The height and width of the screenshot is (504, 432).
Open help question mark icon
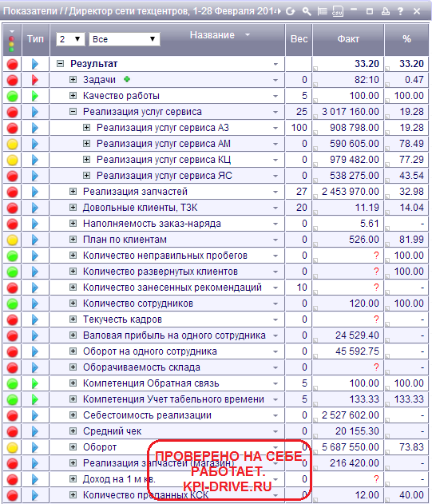pyautogui.click(x=401, y=11)
